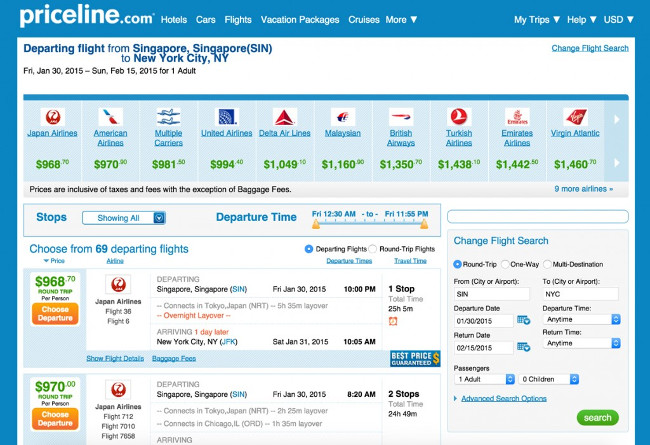Open the 1 Adult passengers dropdown
This screenshot has width=650, height=445.
point(485,379)
